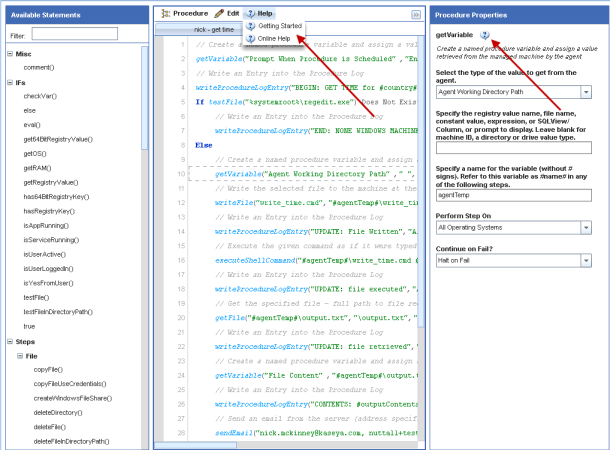Select the createWindowsFileShare() statement
This screenshot has height=450, width=610.
[x=73, y=398]
